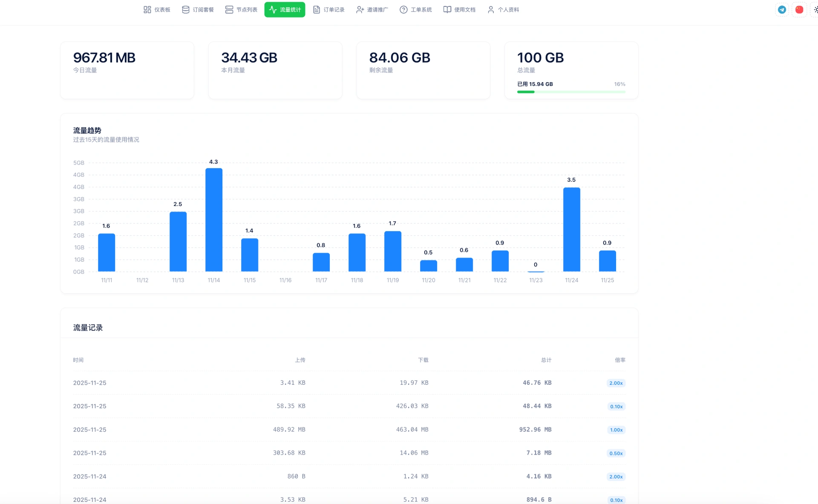Open the Telegram channel icon

coord(782,9)
